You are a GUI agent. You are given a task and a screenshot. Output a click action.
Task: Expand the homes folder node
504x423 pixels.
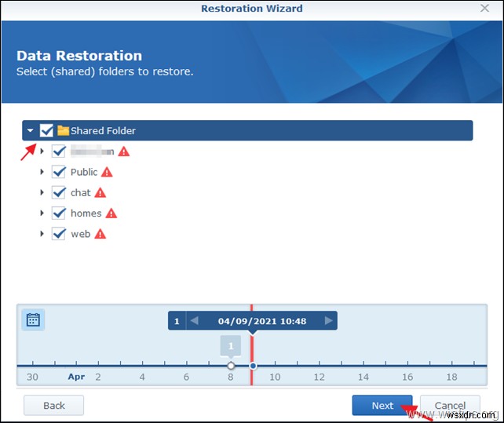(x=42, y=213)
